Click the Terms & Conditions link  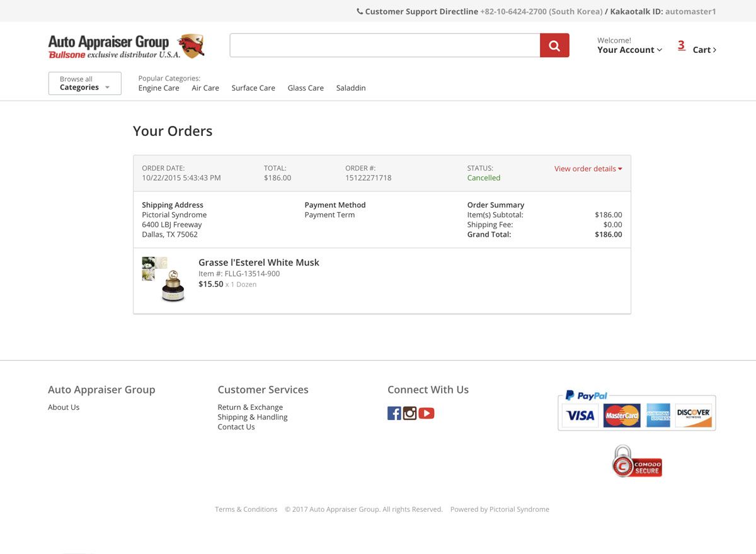pos(246,509)
